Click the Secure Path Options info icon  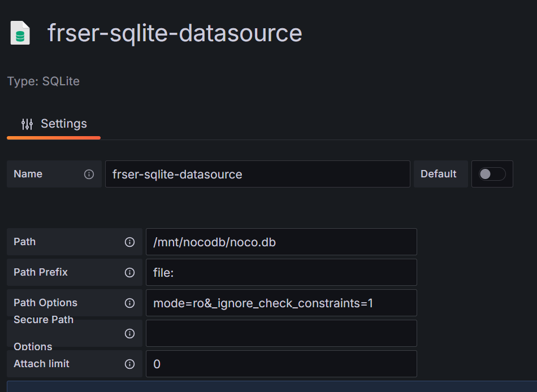(129, 333)
